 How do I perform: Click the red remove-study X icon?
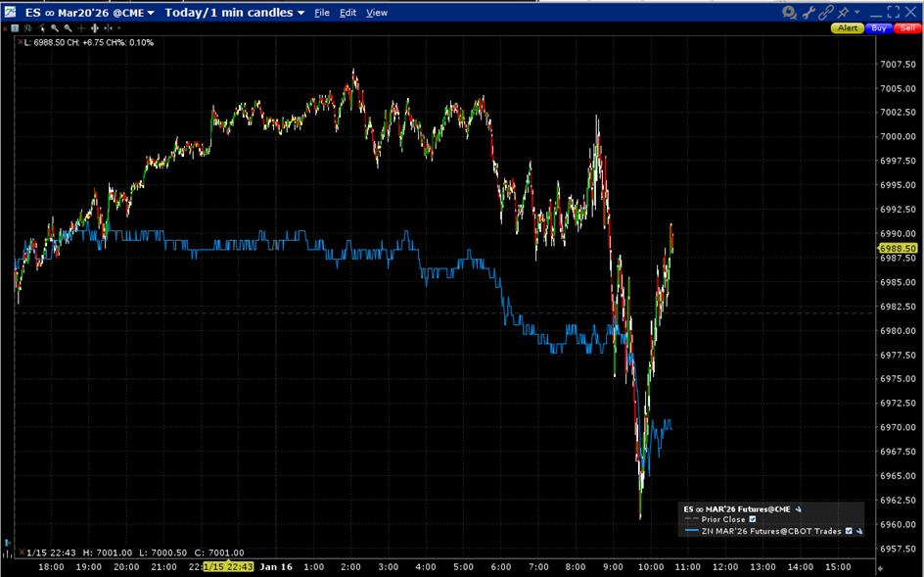coord(5,29)
